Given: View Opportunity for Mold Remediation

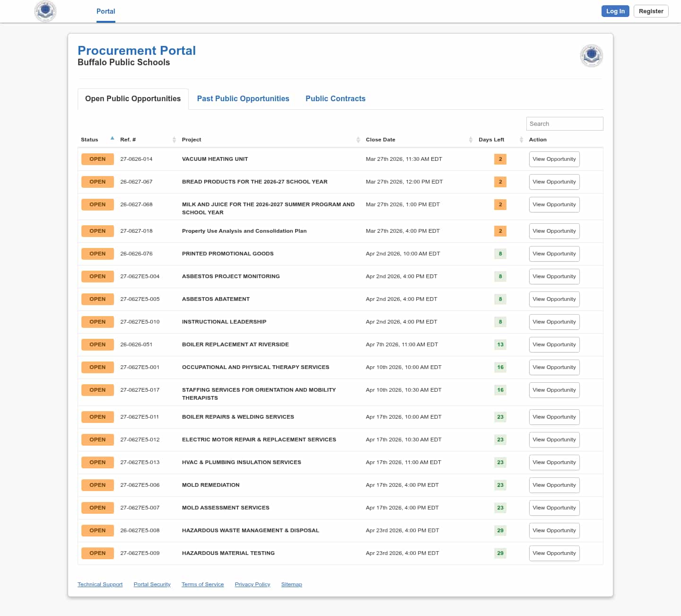Looking at the screenshot, I should click(x=554, y=485).
